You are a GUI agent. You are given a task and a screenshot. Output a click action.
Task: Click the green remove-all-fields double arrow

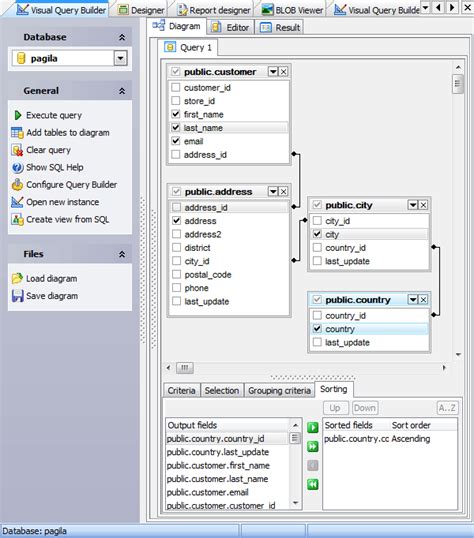pos(313,484)
